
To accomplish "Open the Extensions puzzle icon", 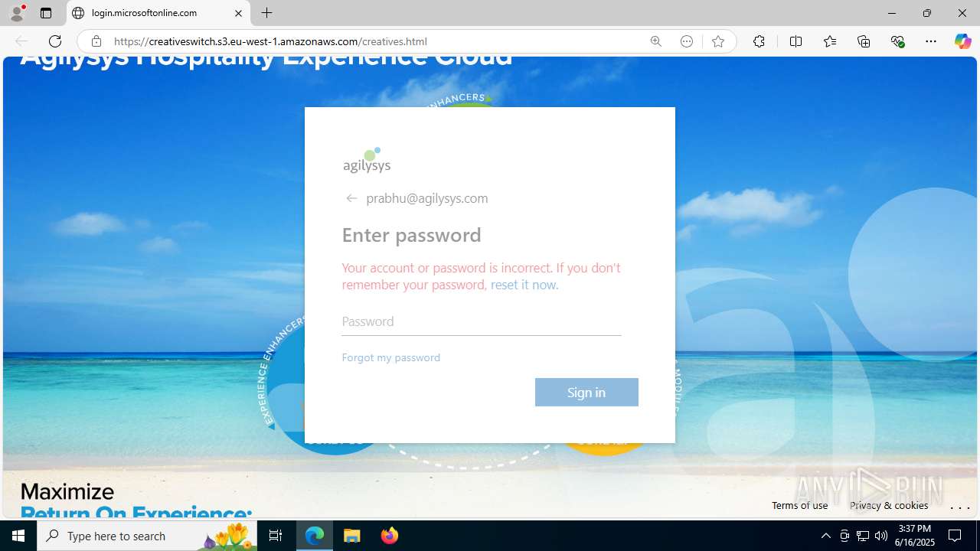I will point(759,41).
